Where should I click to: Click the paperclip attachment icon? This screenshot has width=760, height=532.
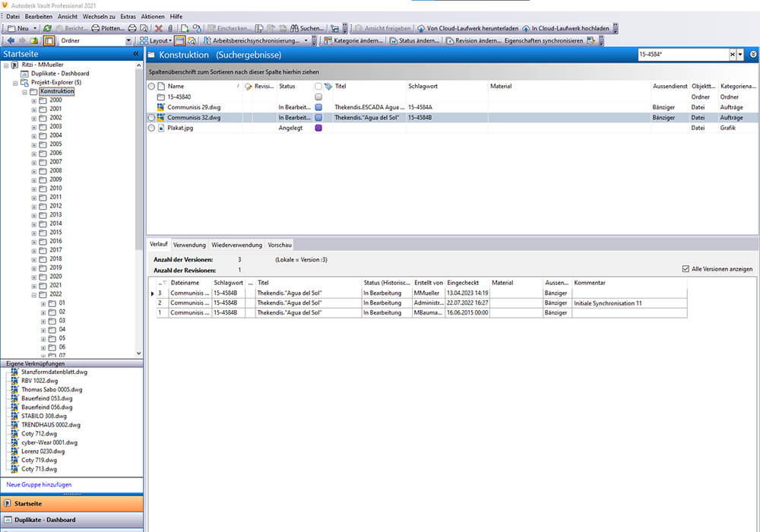coord(170,29)
